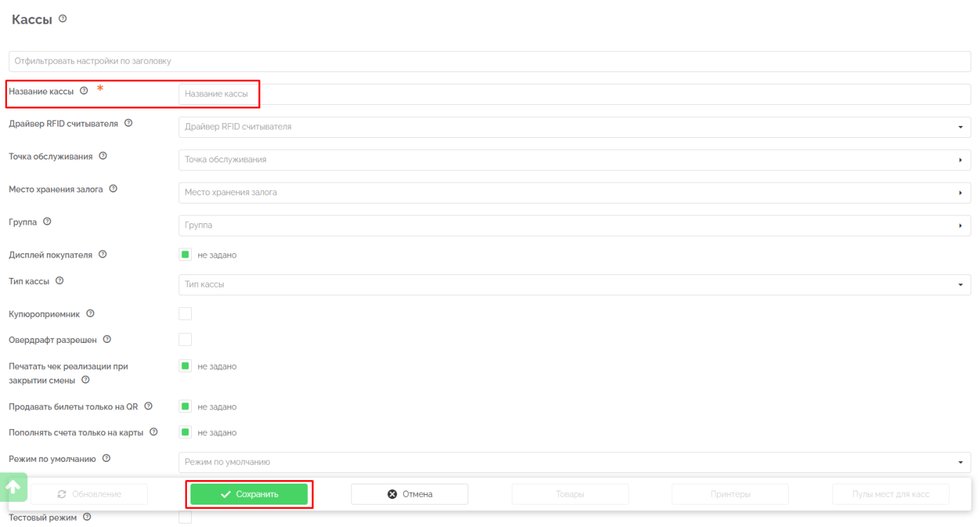Toggle the Дисплей покупателя checkbox
The width and height of the screenshot is (980, 527).
185,255
